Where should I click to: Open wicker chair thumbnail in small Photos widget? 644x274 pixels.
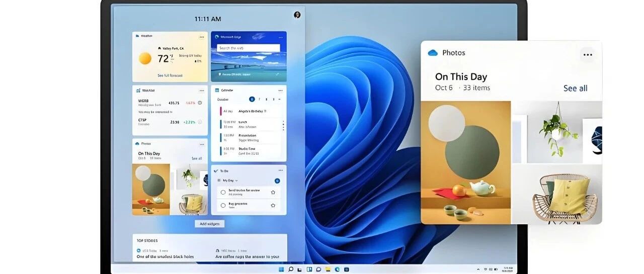click(189, 203)
